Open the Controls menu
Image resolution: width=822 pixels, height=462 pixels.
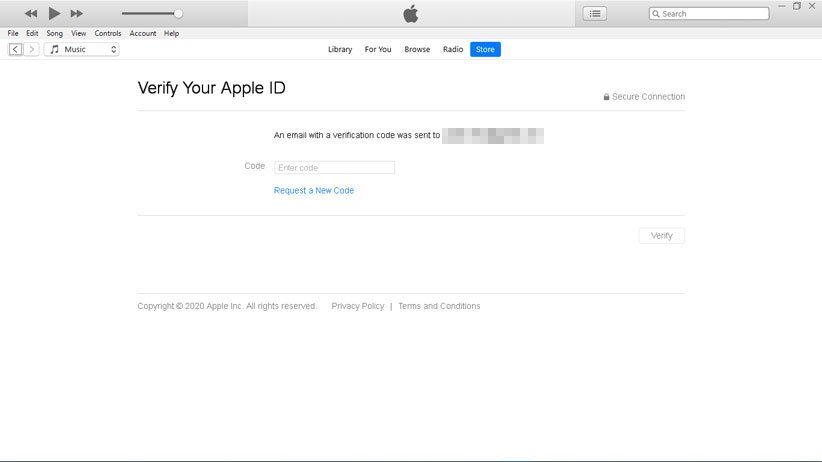pos(108,33)
